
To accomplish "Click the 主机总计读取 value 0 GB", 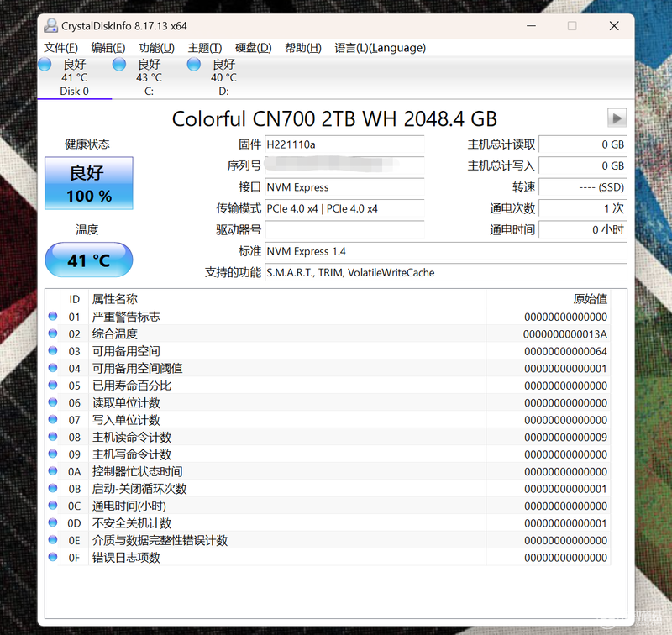I will coord(583,144).
